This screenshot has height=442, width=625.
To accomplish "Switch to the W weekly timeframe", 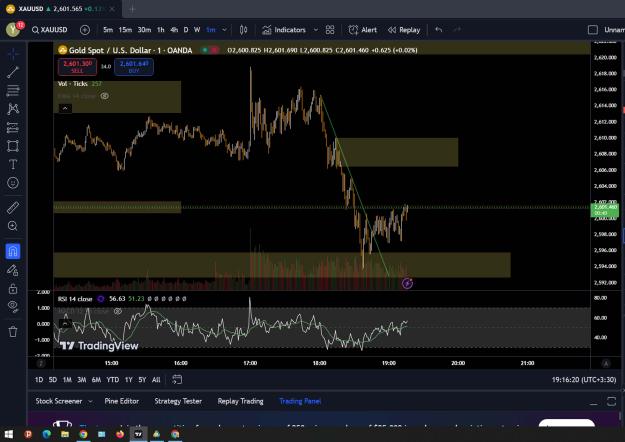I will (x=197, y=30).
